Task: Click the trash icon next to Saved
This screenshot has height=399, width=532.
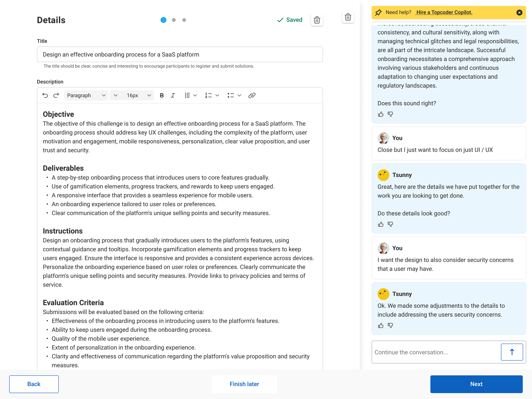Action: click(317, 20)
